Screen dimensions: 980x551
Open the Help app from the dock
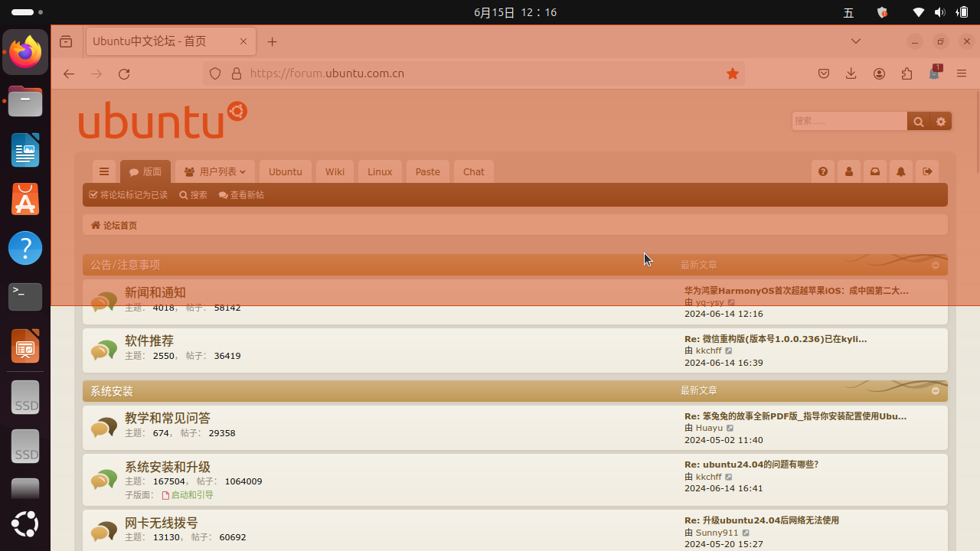coord(25,248)
